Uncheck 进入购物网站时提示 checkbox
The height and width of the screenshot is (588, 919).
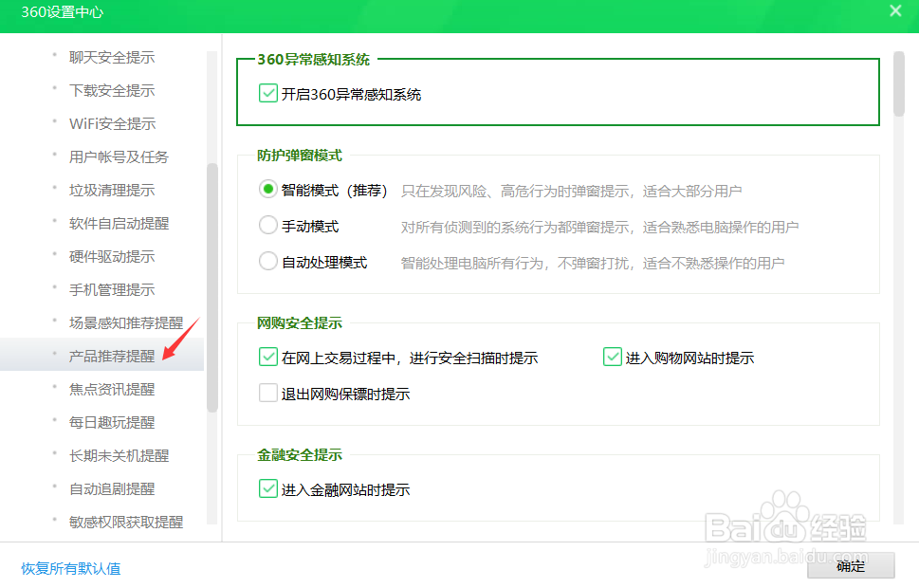(x=612, y=357)
